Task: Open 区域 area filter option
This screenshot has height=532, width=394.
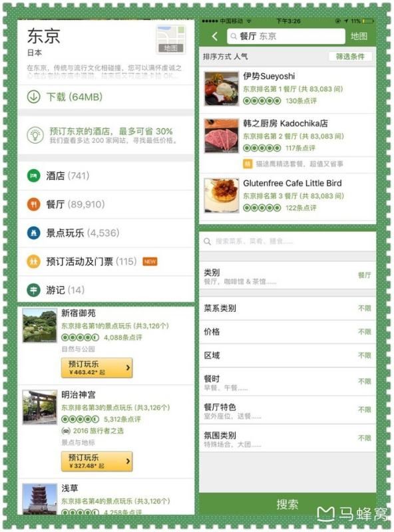Action: (x=288, y=355)
